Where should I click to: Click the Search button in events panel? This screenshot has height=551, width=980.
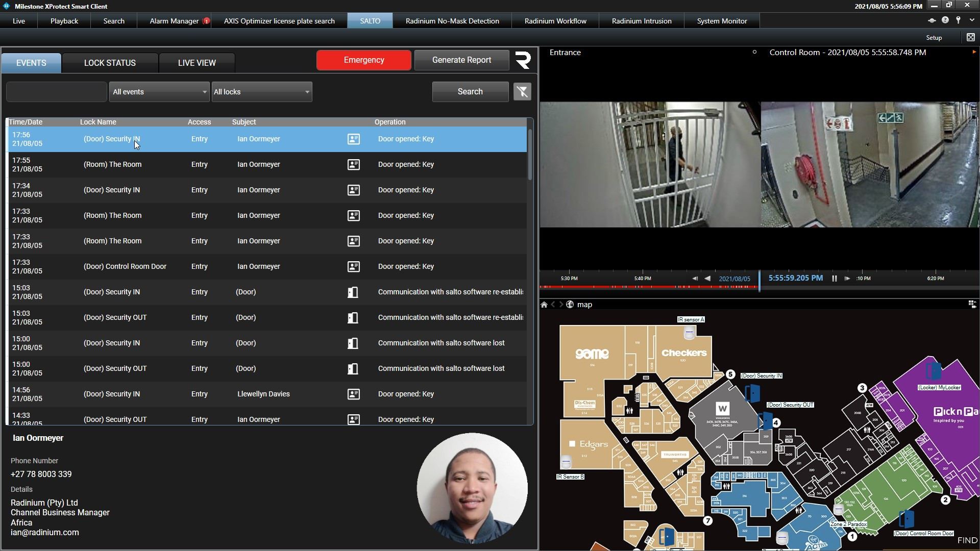pyautogui.click(x=470, y=92)
